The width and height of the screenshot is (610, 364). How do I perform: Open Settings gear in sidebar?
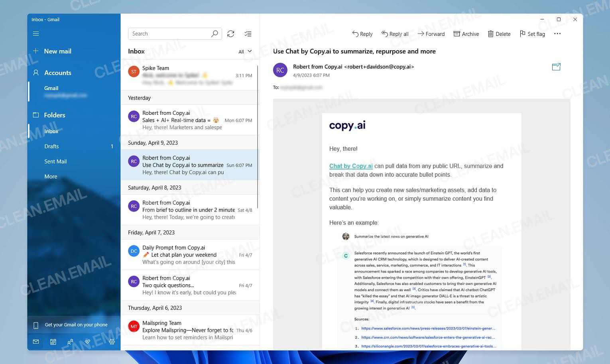tap(112, 342)
